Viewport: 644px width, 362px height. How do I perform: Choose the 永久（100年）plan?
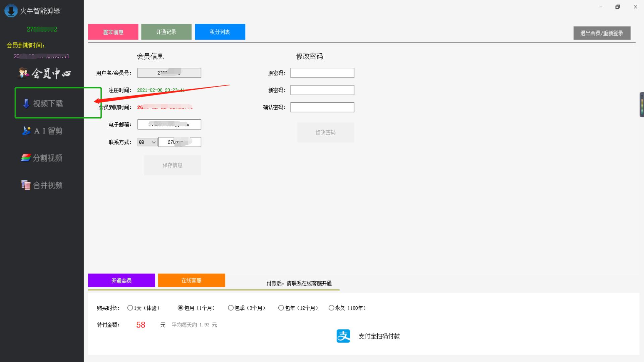331,308
